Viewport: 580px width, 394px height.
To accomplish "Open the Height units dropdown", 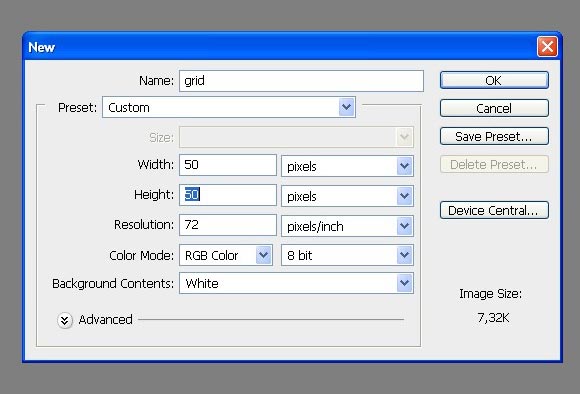I will (347, 196).
